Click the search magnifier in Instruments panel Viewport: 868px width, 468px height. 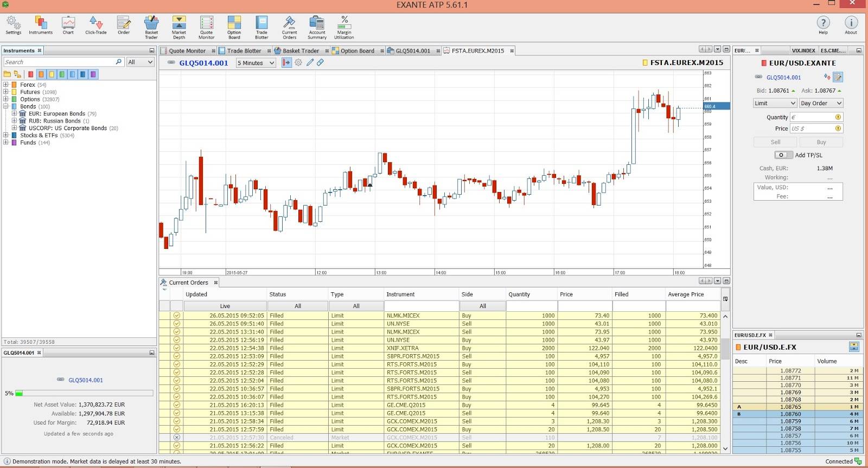point(119,62)
